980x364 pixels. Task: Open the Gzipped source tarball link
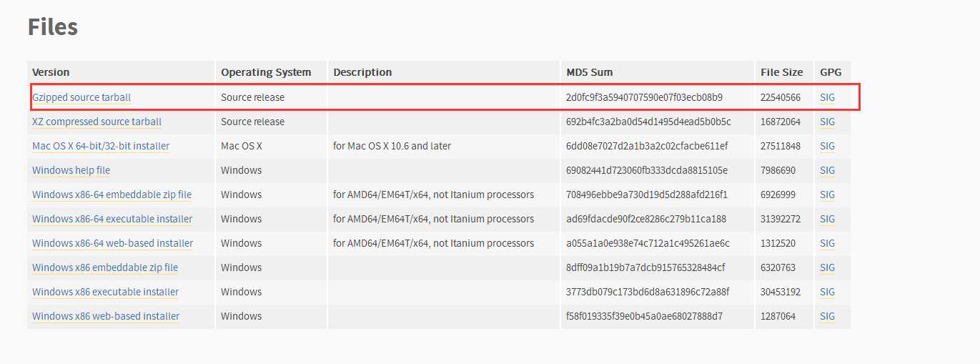pyautogui.click(x=81, y=97)
